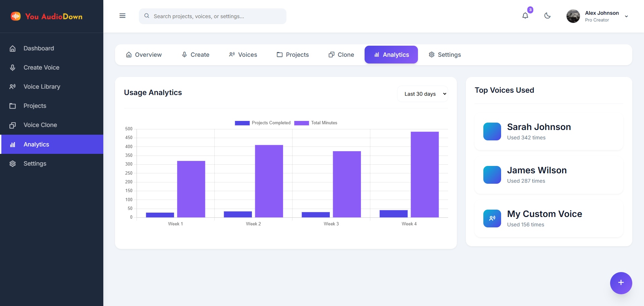Click James Wilson voice avatar icon
Image resolution: width=644 pixels, height=306 pixels.
point(492,175)
